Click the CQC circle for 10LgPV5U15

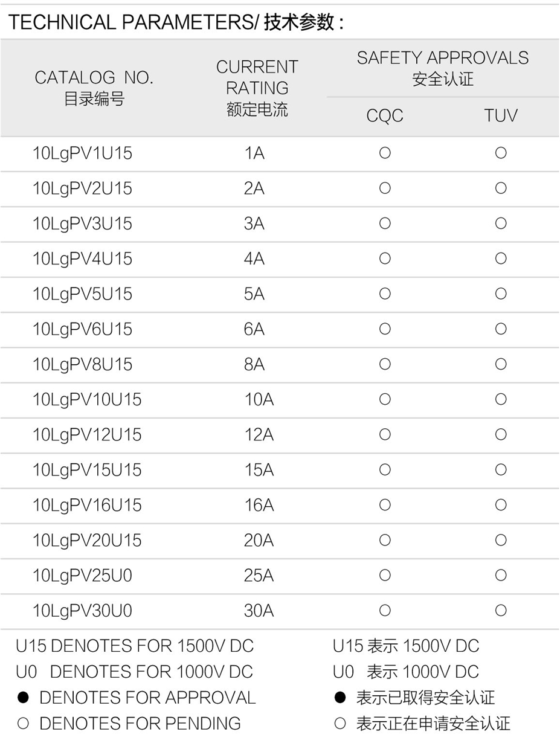[385, 294]
